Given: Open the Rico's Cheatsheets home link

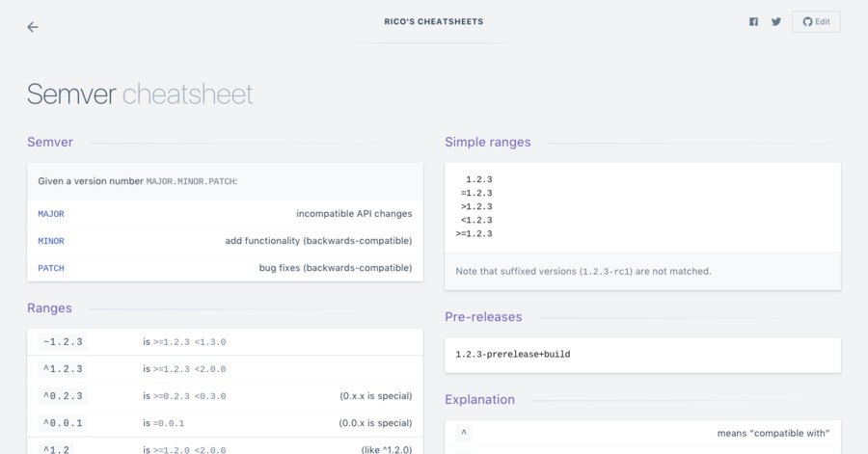Looking at the screenshot, I should coord(433,21).
